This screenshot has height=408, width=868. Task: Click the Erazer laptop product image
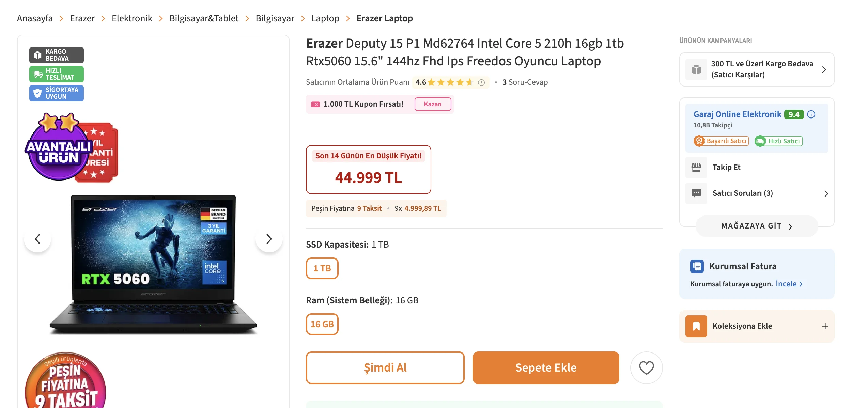click(153, 264)
